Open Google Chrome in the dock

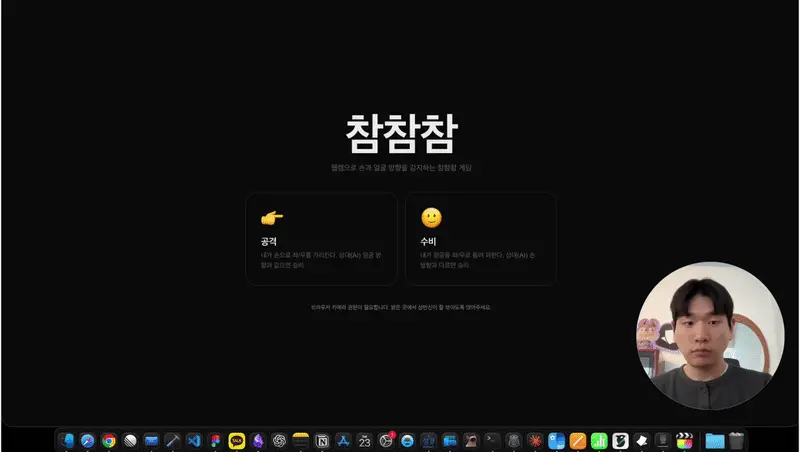pos(109,441)
